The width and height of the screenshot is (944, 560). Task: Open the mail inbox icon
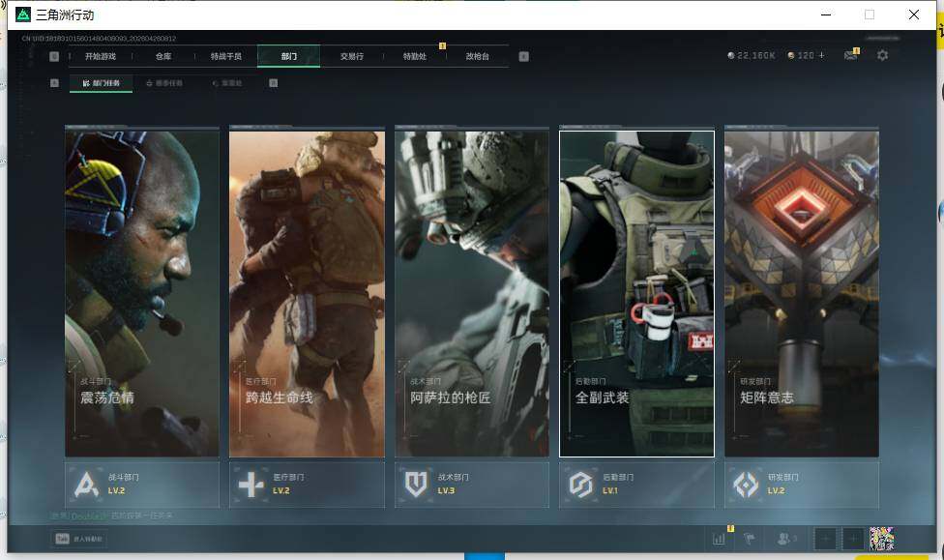coord(851,55)
